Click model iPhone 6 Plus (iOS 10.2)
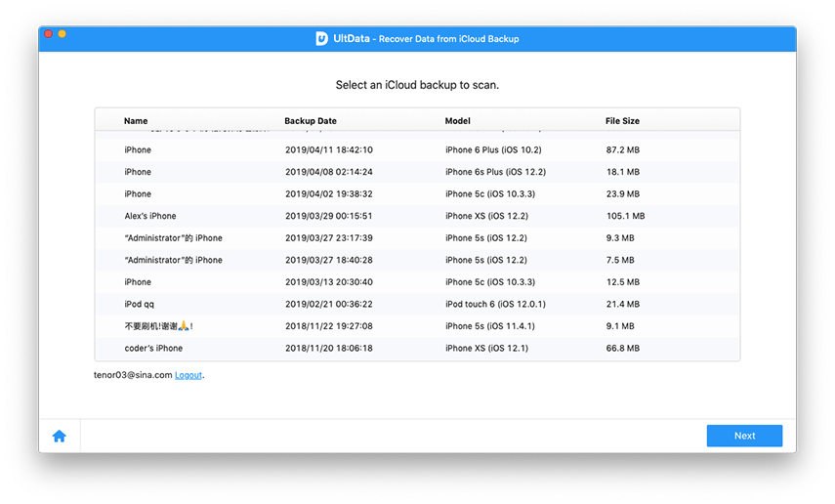 [493, 149]
